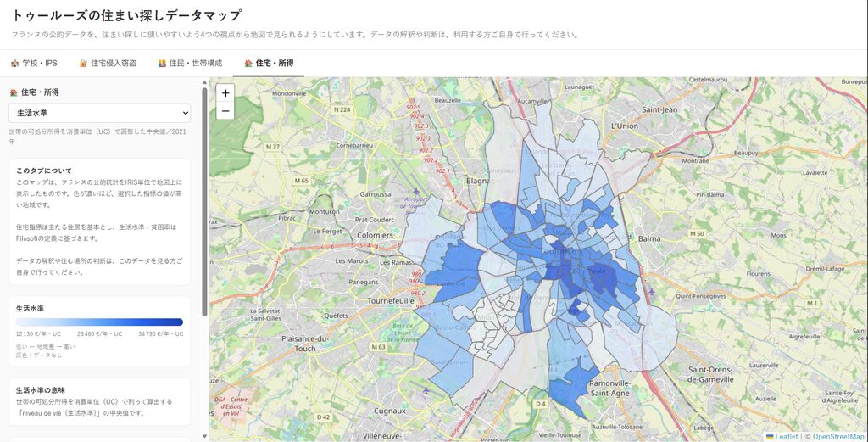Click the M 63 road marker
The image size is (868, 442).
[378, 347]
